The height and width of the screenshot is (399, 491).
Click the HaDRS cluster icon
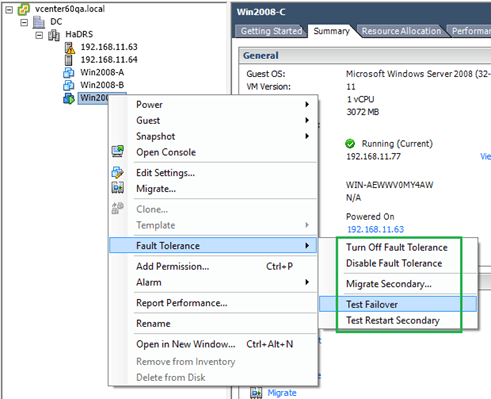(x=54, y=35)
